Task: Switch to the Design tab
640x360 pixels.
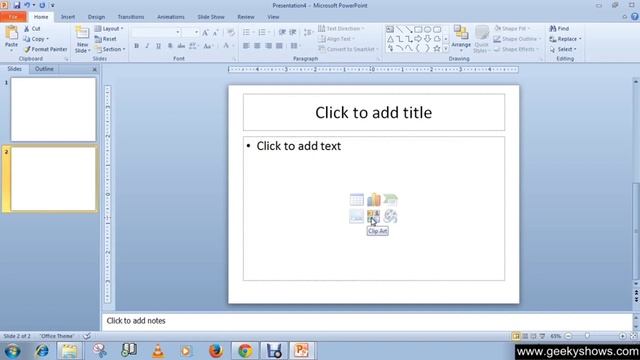Action: click(x=96, y=17)
